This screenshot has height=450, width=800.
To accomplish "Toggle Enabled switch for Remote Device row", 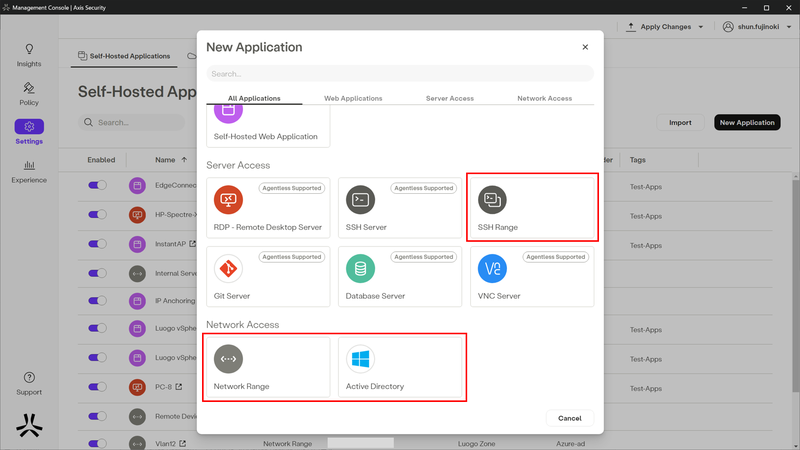I will click(x=97, y=416).
